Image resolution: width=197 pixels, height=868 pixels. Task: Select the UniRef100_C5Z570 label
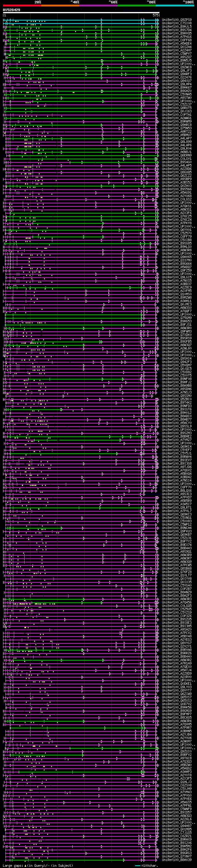pyautogui.click(x=177, y=233)
